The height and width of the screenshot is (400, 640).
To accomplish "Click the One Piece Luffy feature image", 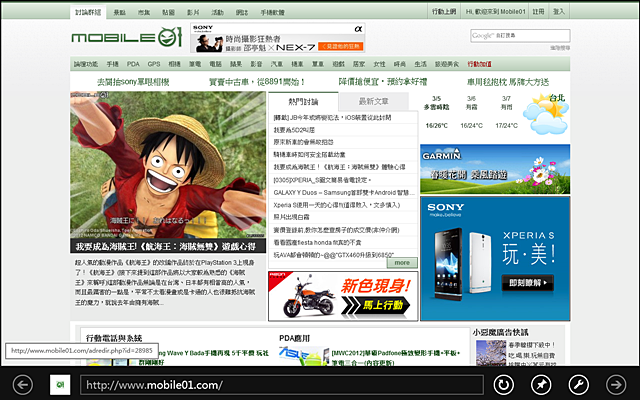I will [168, 165].
